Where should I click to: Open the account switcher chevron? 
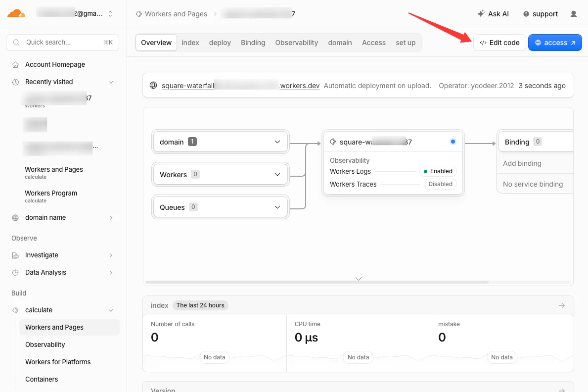110,14
